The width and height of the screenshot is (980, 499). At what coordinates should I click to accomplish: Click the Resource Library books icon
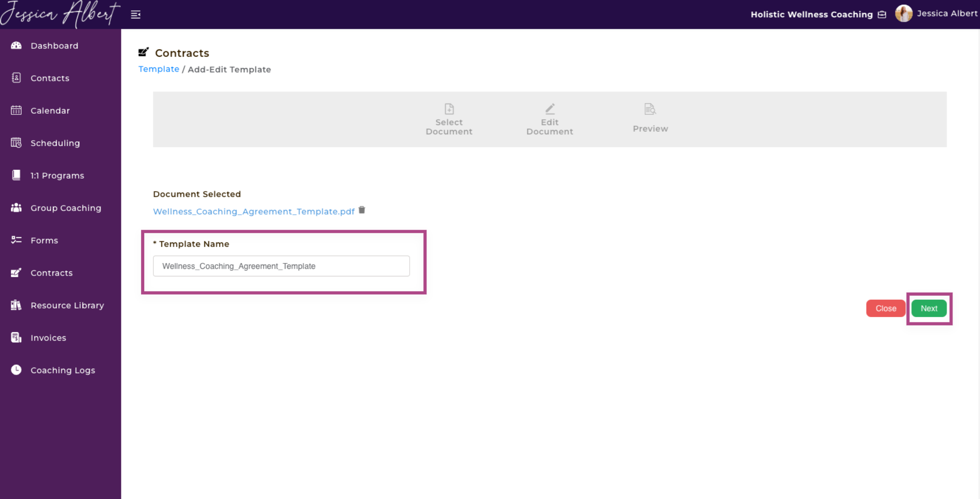16,305
